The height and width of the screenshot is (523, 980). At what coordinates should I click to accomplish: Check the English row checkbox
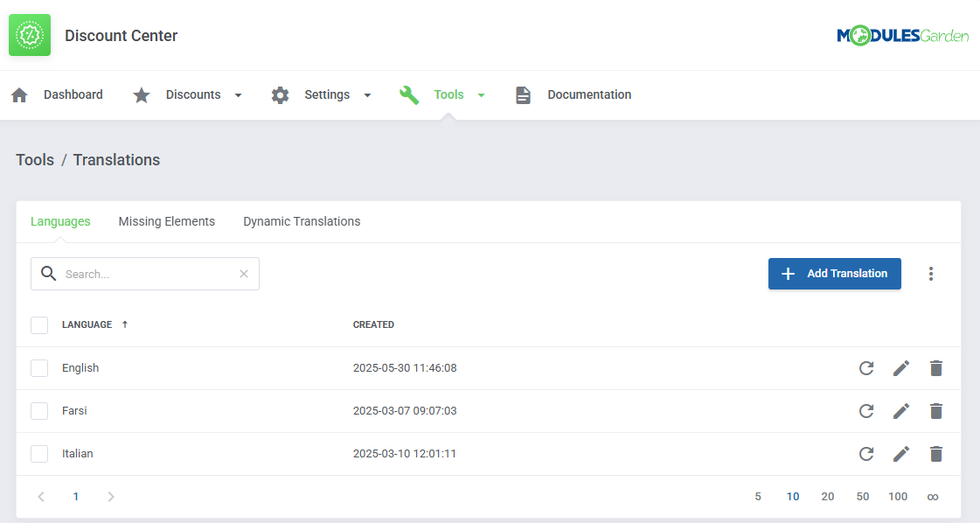pyautogui.click(x=39, y=368)
